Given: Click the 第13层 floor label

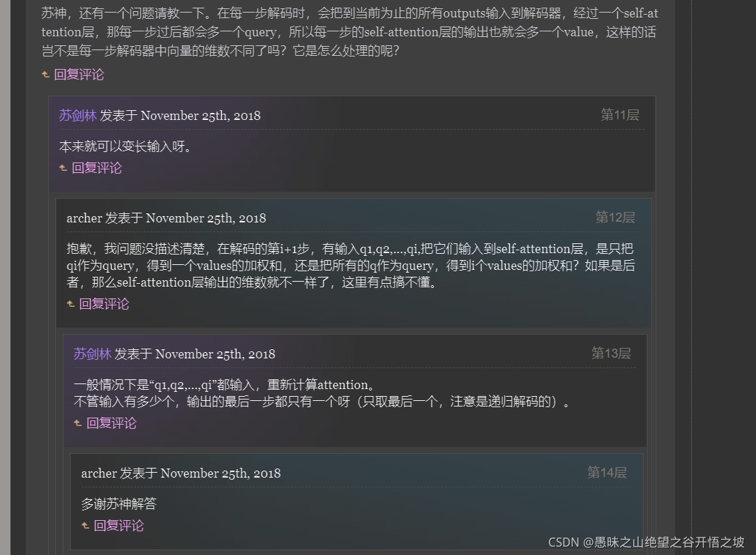Looking at the screenshot, I should (612, 353).
